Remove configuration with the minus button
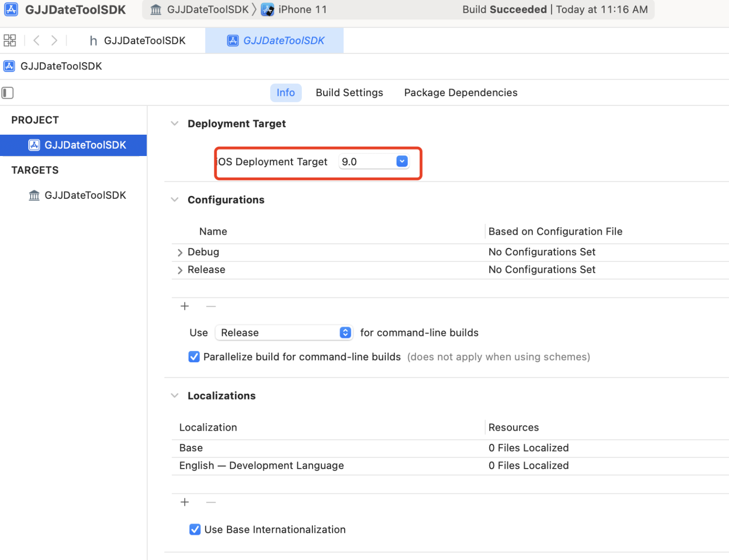Viewport: 729px width, 560px height. click(x=211, y=306)
